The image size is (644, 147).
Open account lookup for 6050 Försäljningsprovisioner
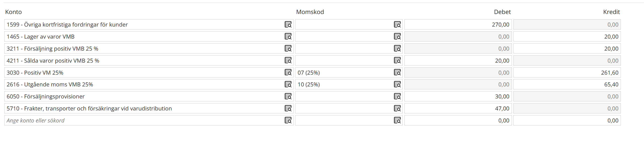(288, 96)
